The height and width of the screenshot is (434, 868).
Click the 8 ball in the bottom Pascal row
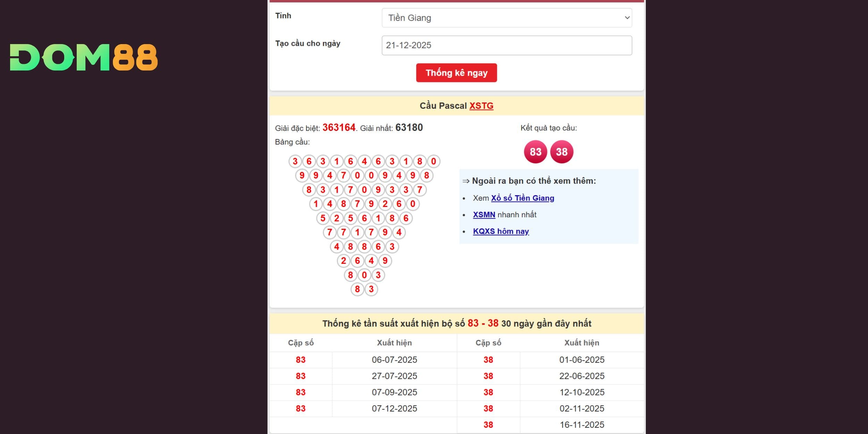click(x=357, y=289)
